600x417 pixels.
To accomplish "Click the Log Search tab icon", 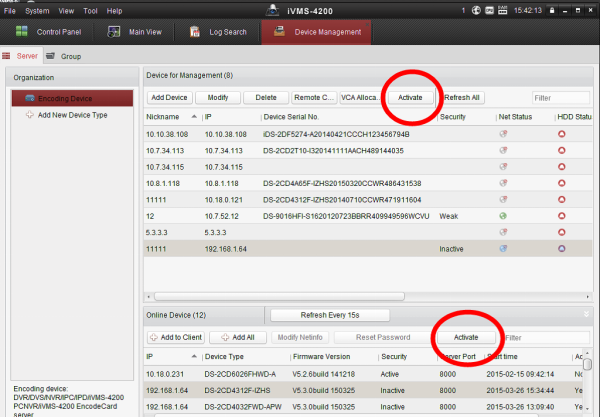I will click(193, 32).
